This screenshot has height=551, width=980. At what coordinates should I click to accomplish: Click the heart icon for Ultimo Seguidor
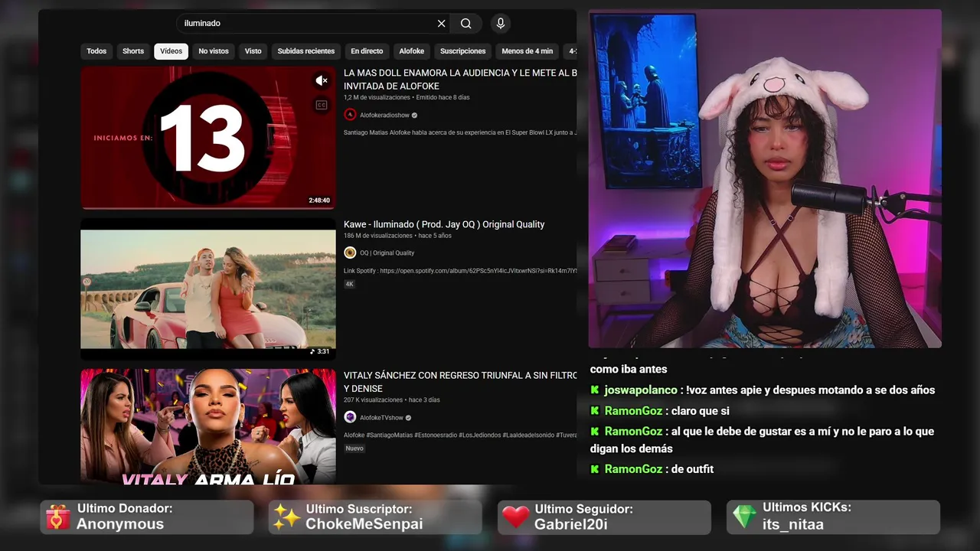coord(516,517)
